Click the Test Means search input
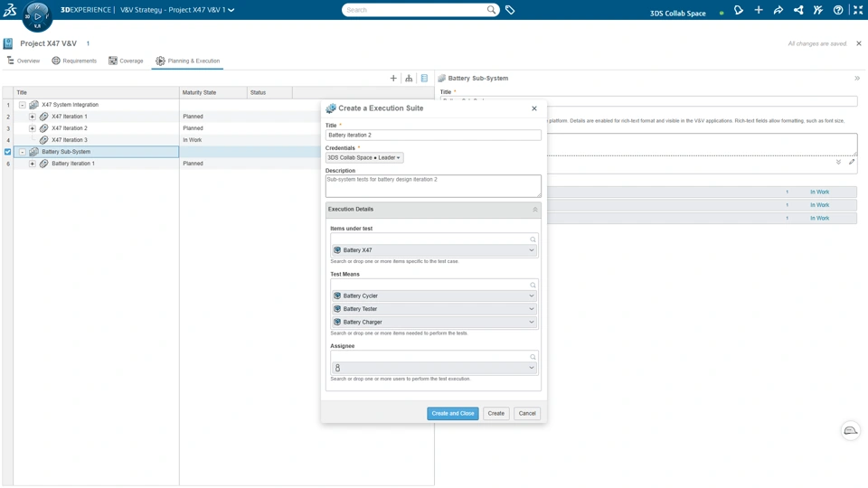Viewport: 868px width, 488px height. pyautogui.click(x=429, y=285)
